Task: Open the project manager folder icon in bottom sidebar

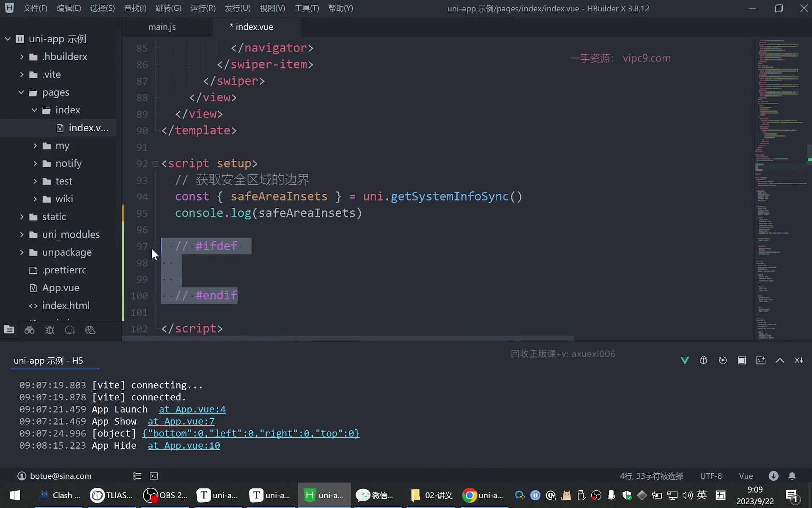Action: tap(9, 330)
